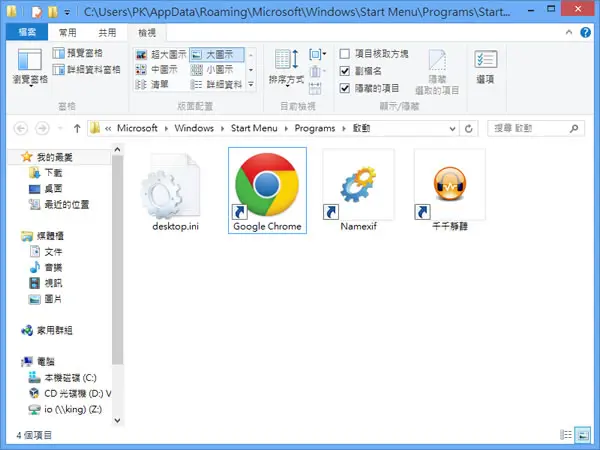This screenshot has width=600, height=450.
Task: Switch to the 常用 ribbon tab
Action: [68, 33]
